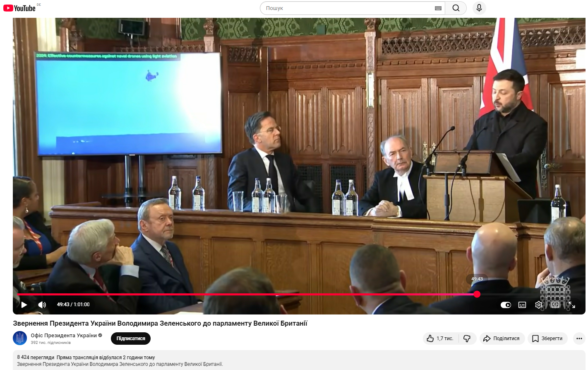Image resolution: width=588 pixels, height=370 pixels.
Task: Play the video
Action: pos(24,305)
